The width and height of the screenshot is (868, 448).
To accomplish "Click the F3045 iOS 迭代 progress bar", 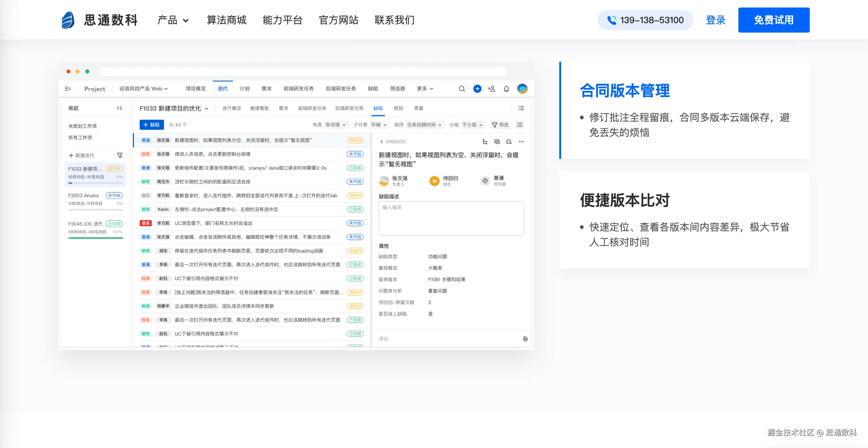I will [96, 238].
